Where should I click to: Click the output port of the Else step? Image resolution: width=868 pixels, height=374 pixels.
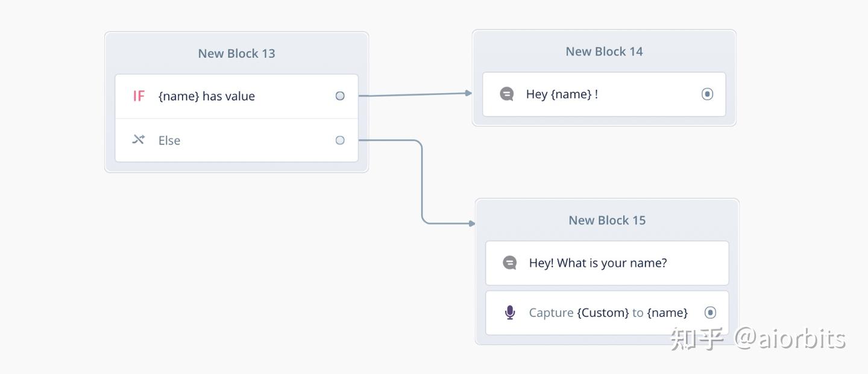[x=340, y=140]
